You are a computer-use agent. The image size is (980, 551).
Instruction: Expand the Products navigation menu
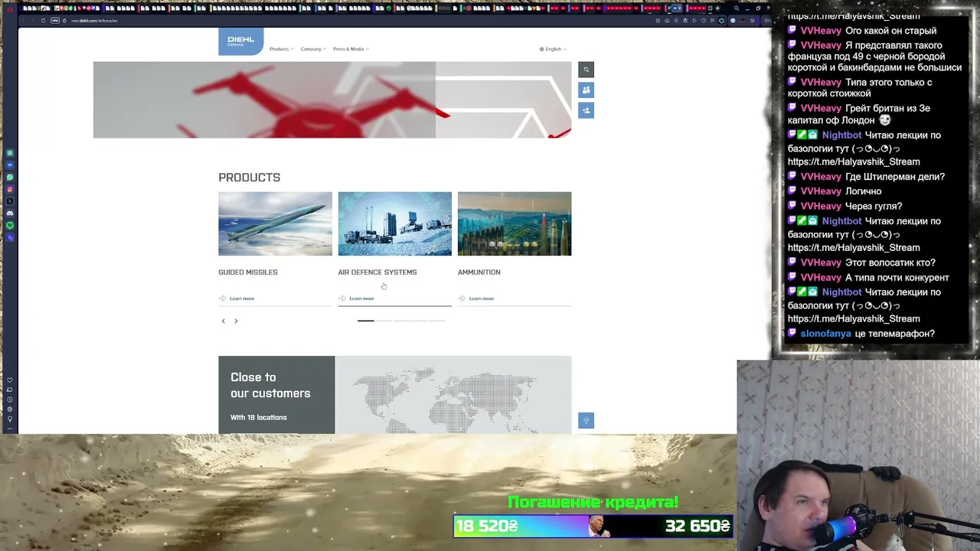tap(281, 49)
